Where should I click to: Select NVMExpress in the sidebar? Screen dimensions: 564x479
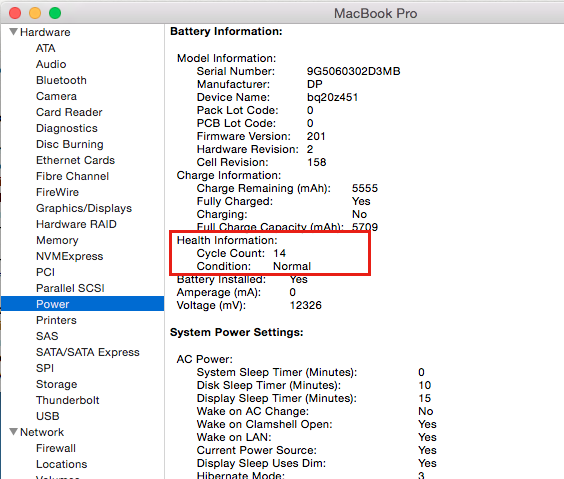(70, 256)
